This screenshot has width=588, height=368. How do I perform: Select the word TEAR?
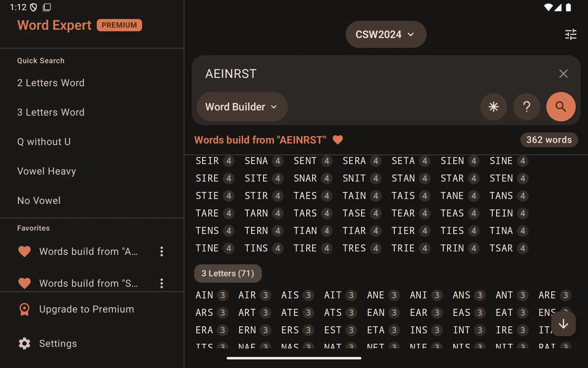[403, 213]
